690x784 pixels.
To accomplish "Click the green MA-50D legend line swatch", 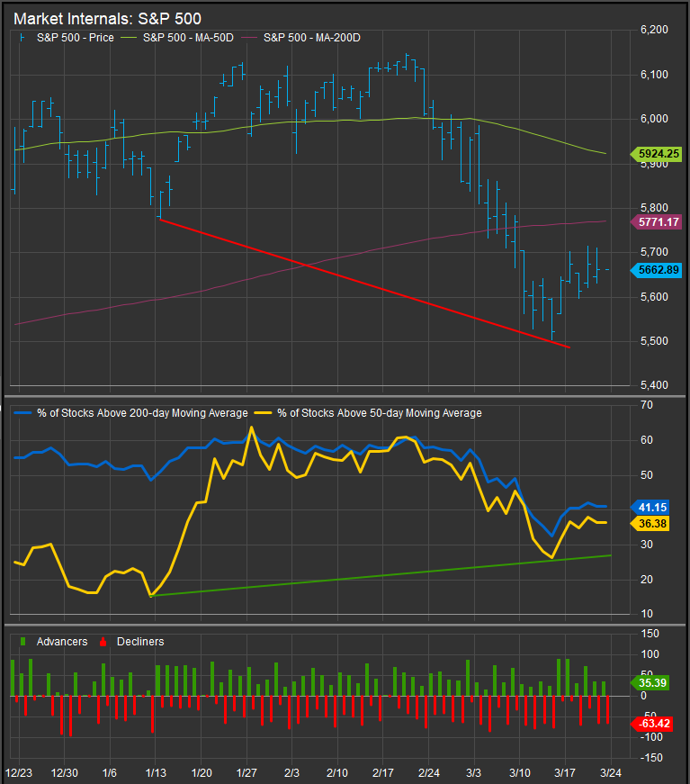I will pos(129,38).
